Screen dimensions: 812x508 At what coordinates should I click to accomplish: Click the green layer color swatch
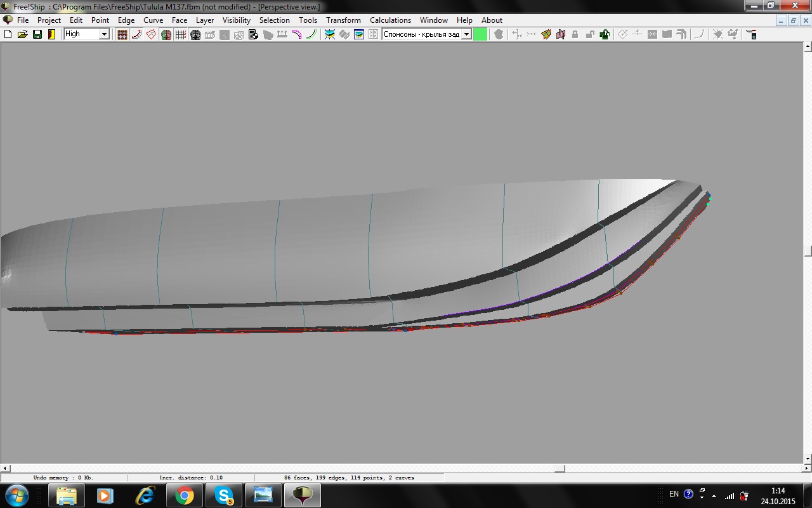click(480, 34)
